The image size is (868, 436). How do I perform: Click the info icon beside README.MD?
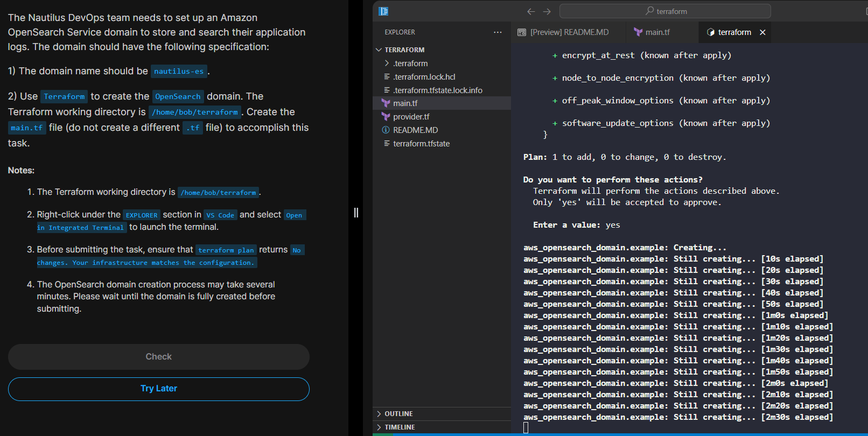tap(386, 130)
